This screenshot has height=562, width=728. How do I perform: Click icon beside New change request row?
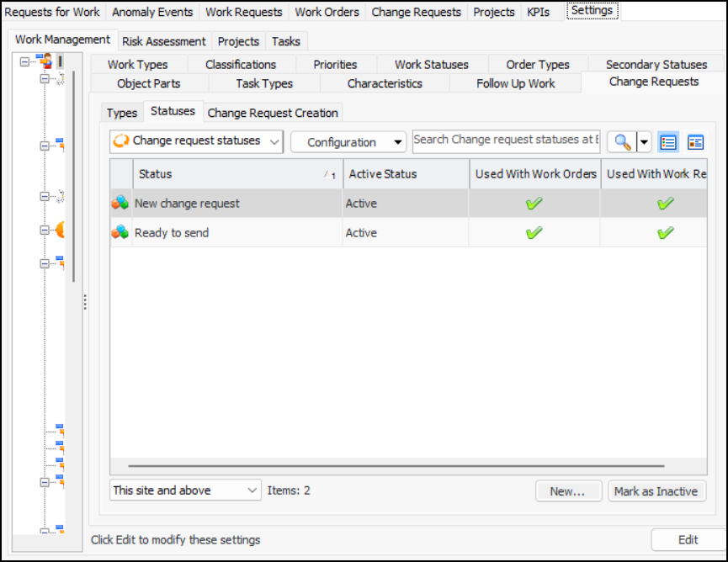pos(120,203)
